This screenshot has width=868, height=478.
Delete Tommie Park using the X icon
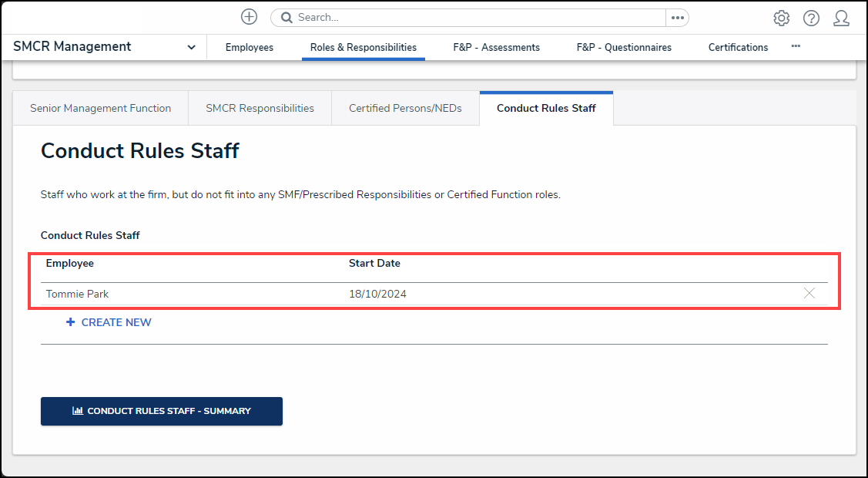809,294
